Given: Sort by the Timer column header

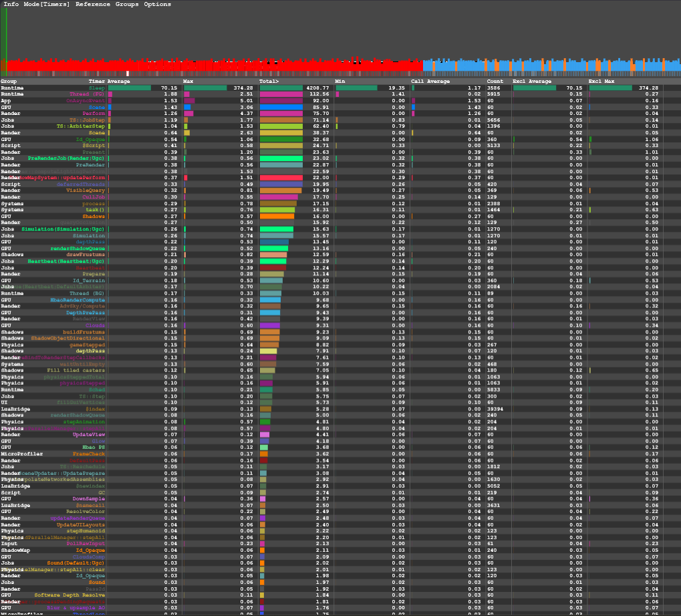Looking at the screenshot, I should tap(96, 82).
